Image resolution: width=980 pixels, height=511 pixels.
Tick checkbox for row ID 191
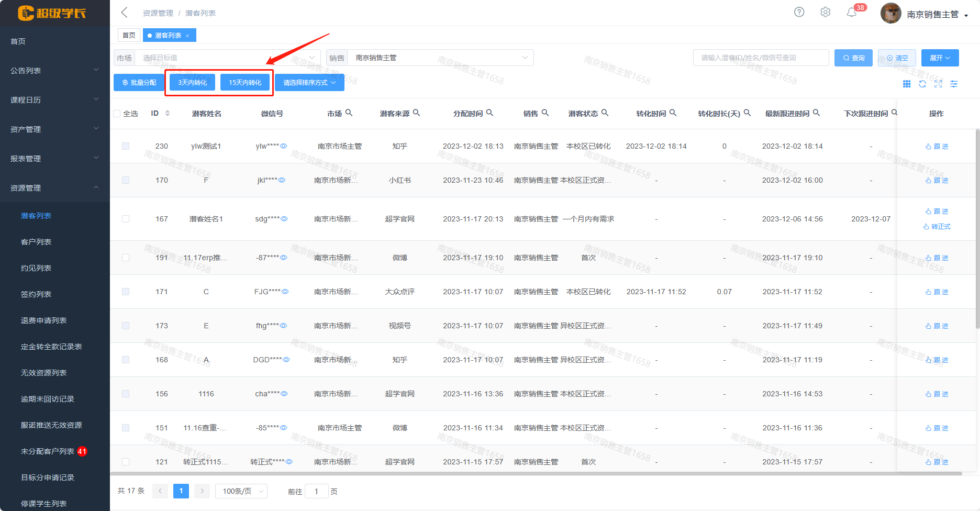126,258
